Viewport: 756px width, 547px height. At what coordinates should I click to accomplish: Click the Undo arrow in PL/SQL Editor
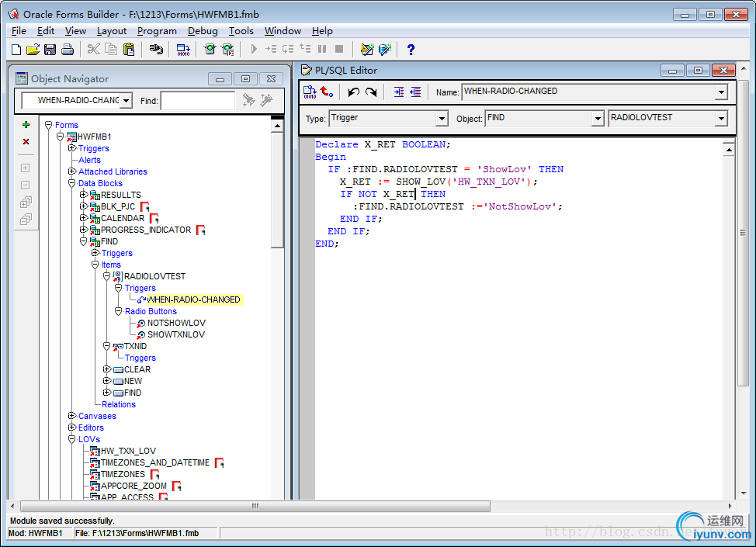(354, 92)
